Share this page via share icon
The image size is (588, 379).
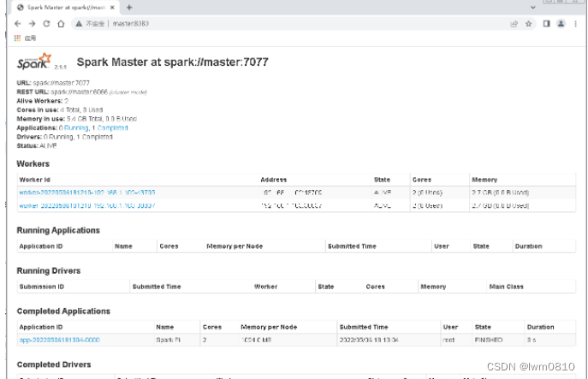[x=514, y=24]
